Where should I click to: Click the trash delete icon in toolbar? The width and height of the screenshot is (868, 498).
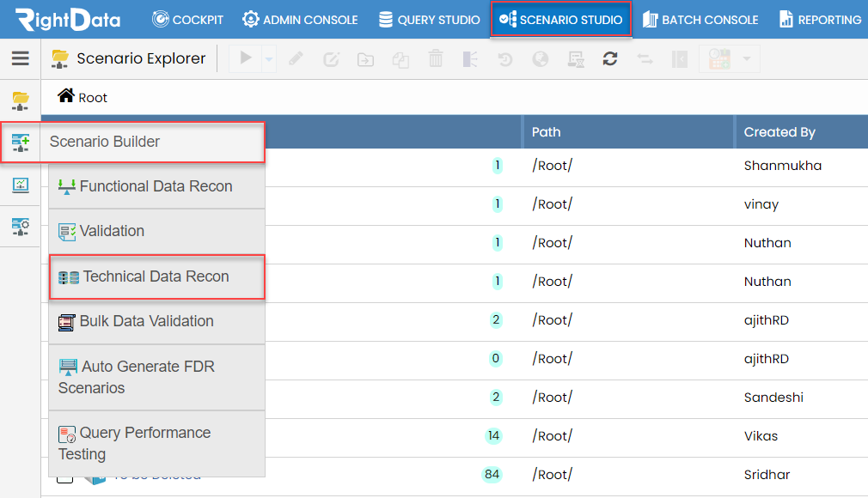tap(436, 59)
